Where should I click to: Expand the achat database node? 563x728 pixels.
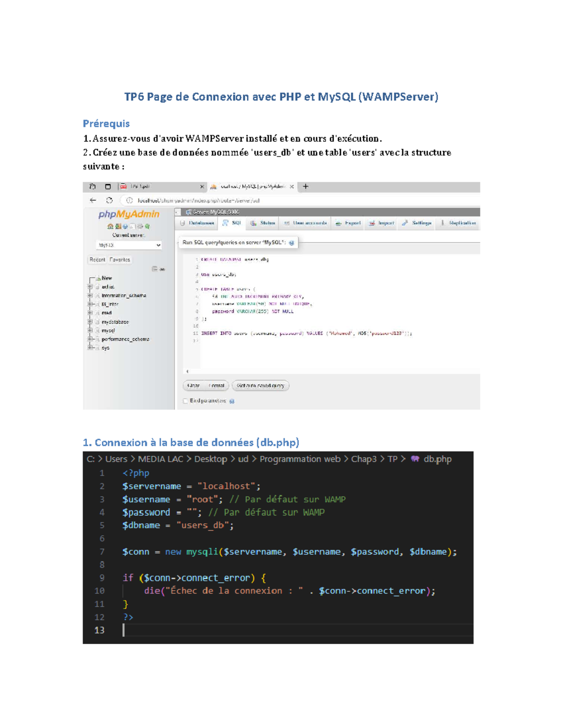(90, 287)
